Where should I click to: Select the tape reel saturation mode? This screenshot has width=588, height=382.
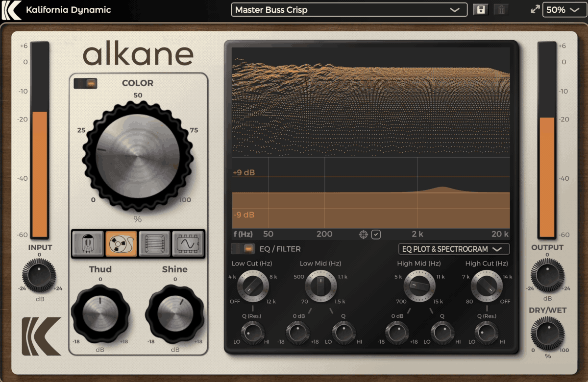pos(121,243)
